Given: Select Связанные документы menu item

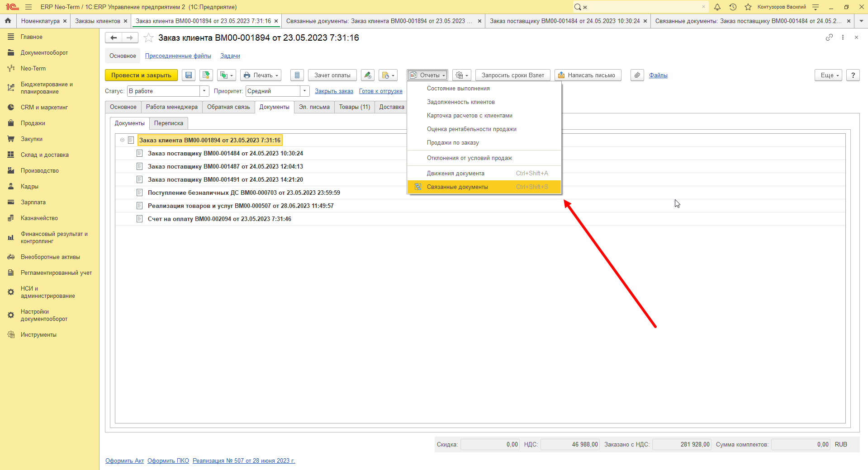Looking at the screenshot, I should (x=484, y=187).
